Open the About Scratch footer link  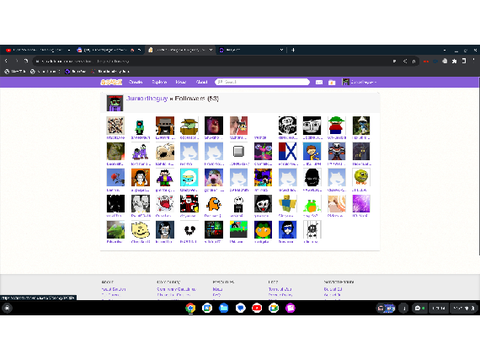114,289
